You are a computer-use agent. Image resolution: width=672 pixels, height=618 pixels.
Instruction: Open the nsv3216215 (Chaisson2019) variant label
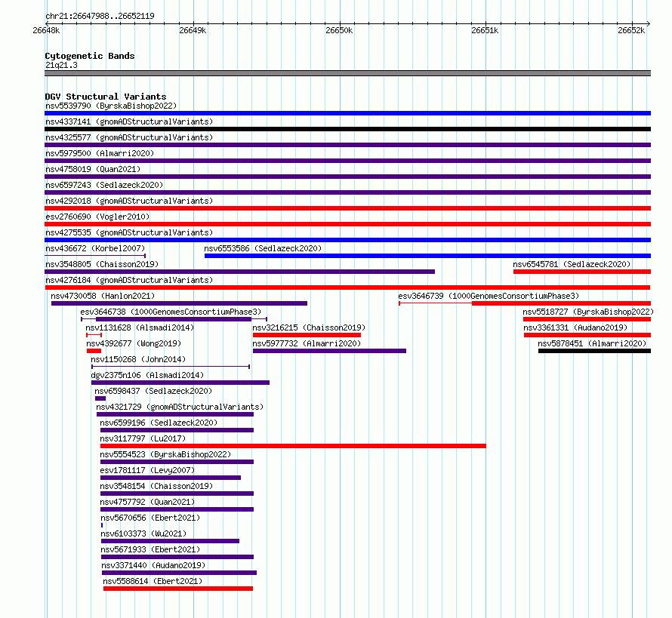(309, 327)
